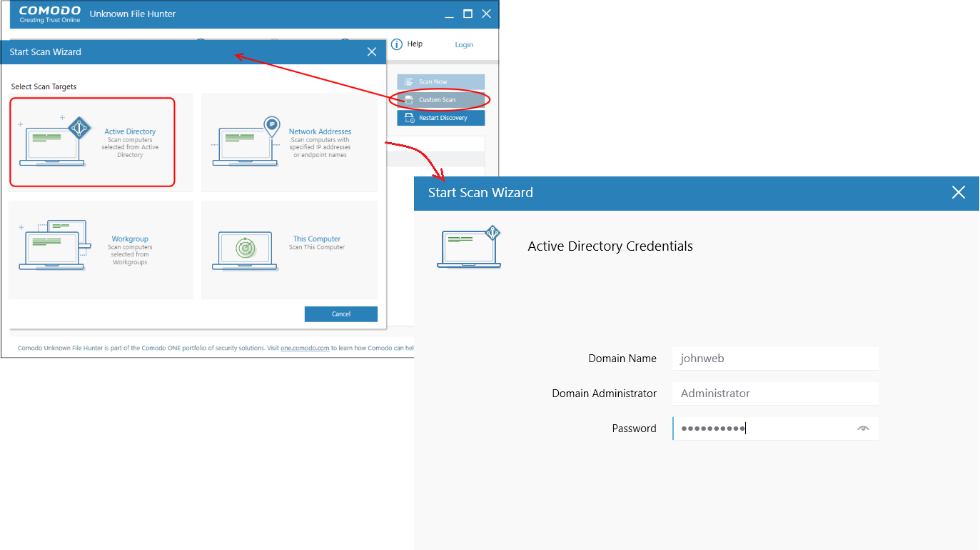The height and width of the screenshot is (550, 980).
Task: Click the Workgroup title text
Action: [x=130, y=239]
